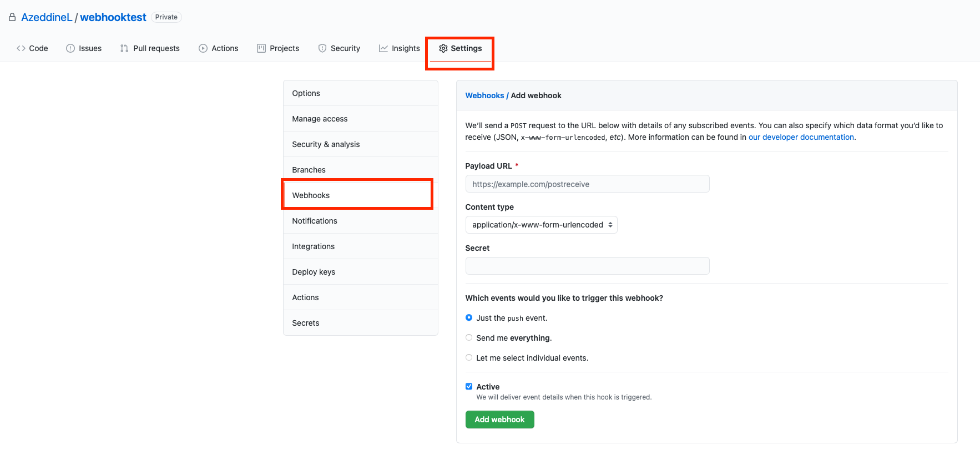Click the Issues circle icon

tap(70, 48)
